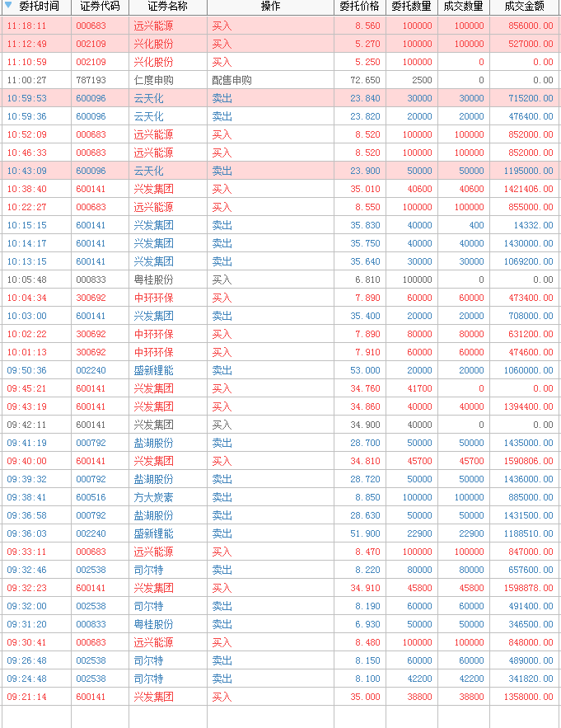
Task: Select the 09:41:19 order time
Action: click(x=26, y=443)
